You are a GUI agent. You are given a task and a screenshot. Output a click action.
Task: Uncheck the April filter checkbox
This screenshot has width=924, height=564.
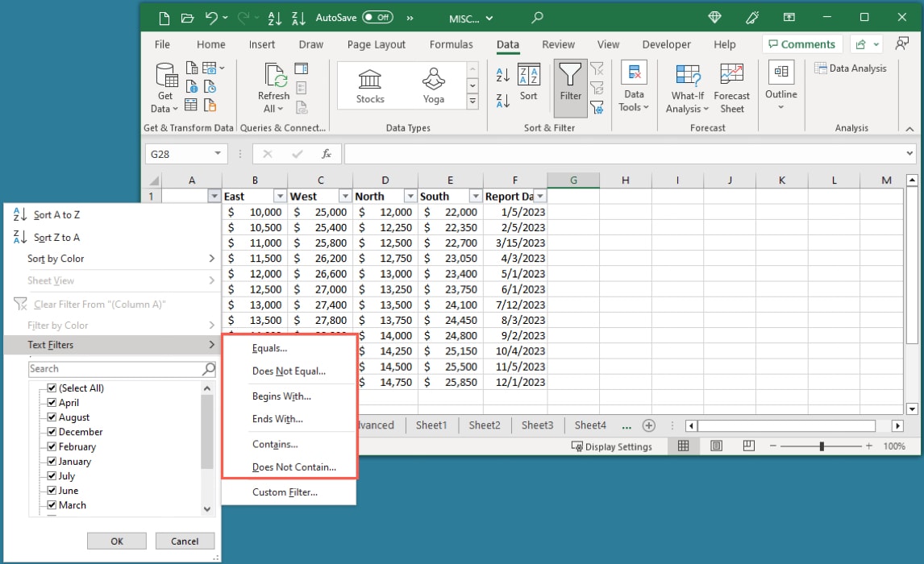pos(52,402)
